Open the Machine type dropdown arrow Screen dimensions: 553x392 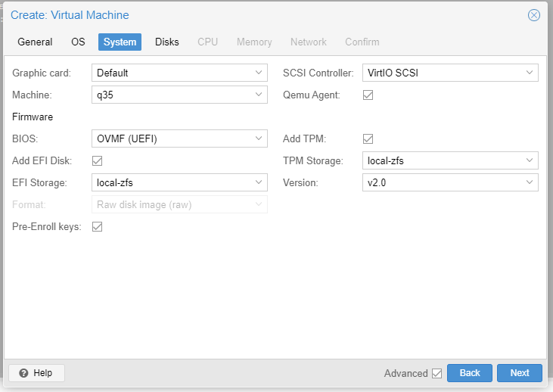(259, 95)
